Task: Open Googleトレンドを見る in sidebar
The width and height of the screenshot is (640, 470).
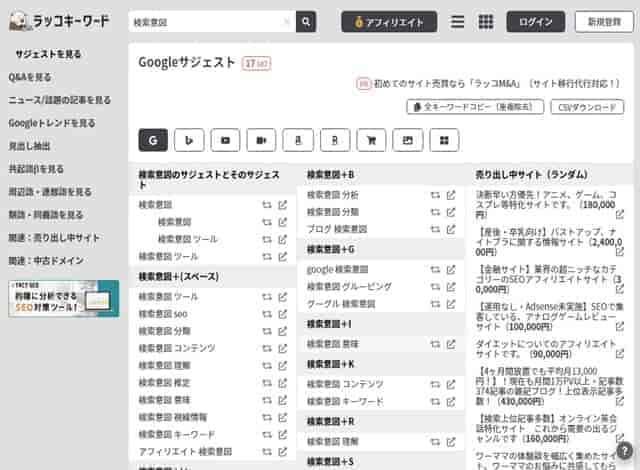Action: click(x=52, y=123)
